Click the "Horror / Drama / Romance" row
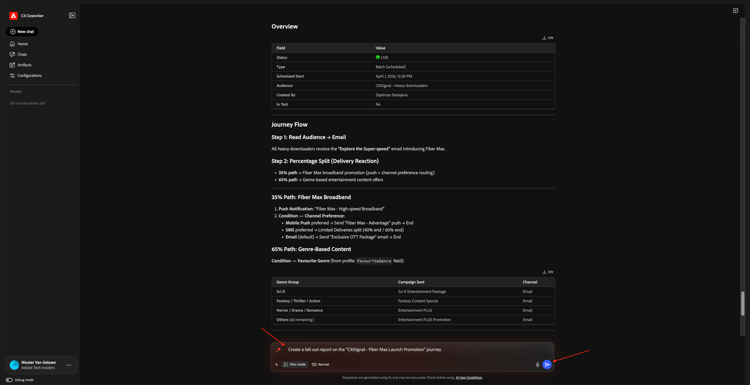The image size is (750, 385). (x=413, y=310)
